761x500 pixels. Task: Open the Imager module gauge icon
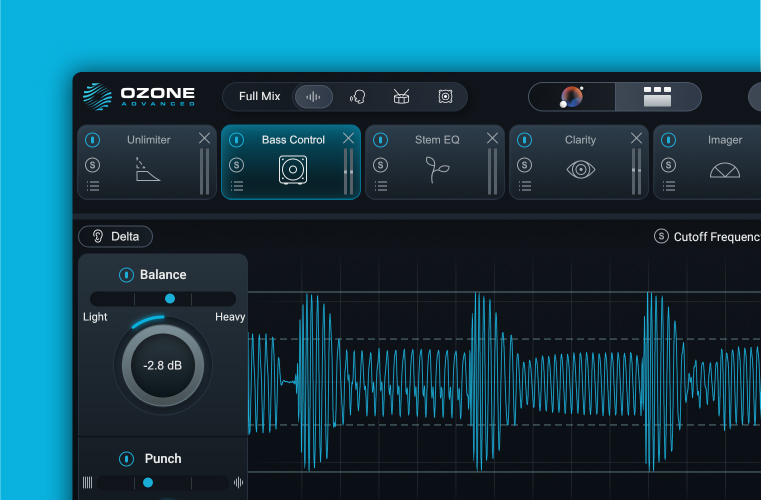(725, 170)
